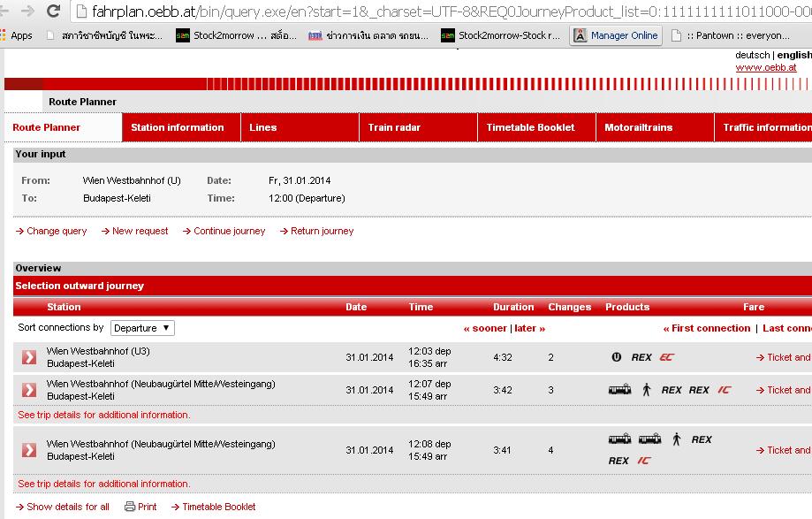812x519 pixels.
Task: Click the REX icon in the 12:03 connection
Action: click(641, 357)
